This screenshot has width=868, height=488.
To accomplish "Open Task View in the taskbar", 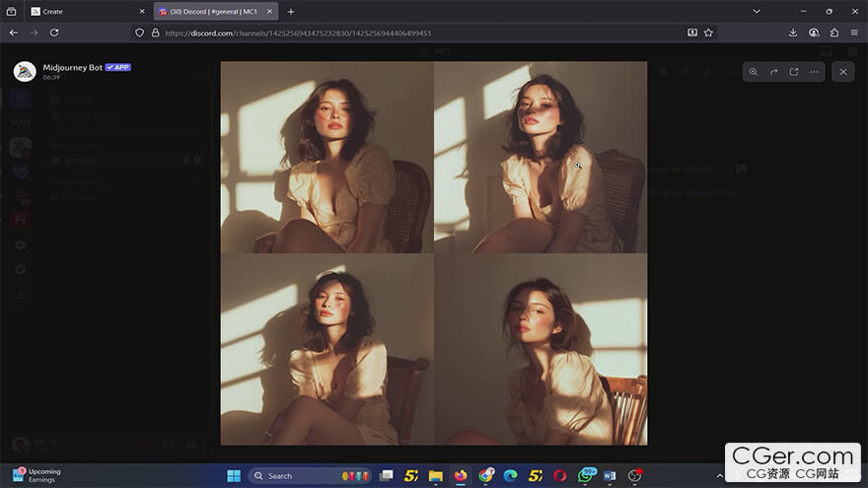I will [387, 476].
